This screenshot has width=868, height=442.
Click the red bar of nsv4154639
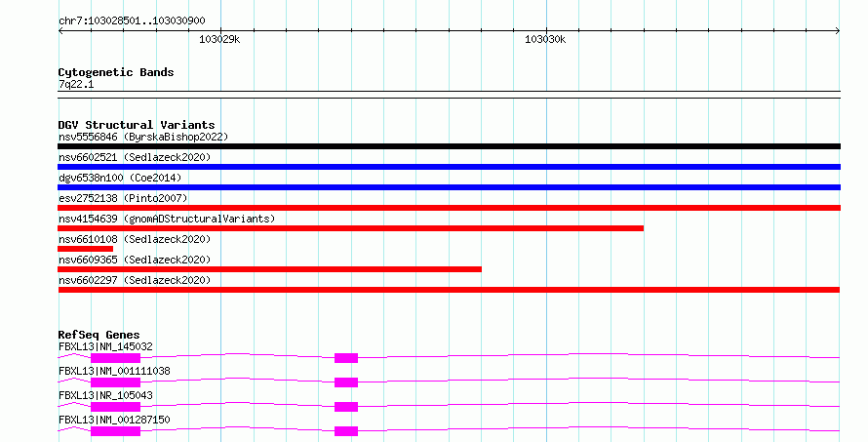[350, 228]
